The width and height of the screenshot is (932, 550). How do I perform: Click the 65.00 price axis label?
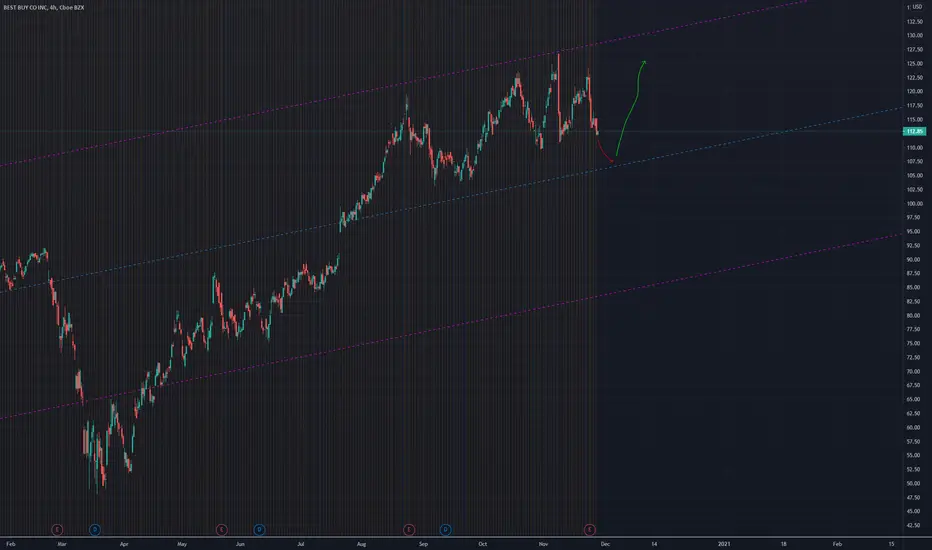coord(913,400)
